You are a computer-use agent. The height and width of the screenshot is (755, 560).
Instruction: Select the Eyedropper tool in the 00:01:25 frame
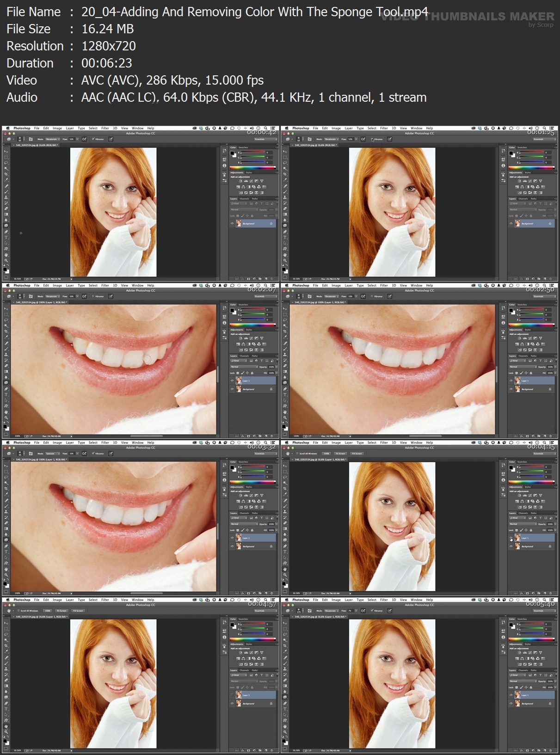tap(285, 180)
